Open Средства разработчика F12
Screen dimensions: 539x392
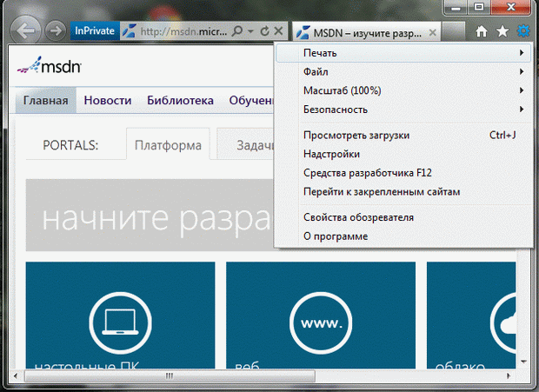pyautogui.click(x=403, y=173)
